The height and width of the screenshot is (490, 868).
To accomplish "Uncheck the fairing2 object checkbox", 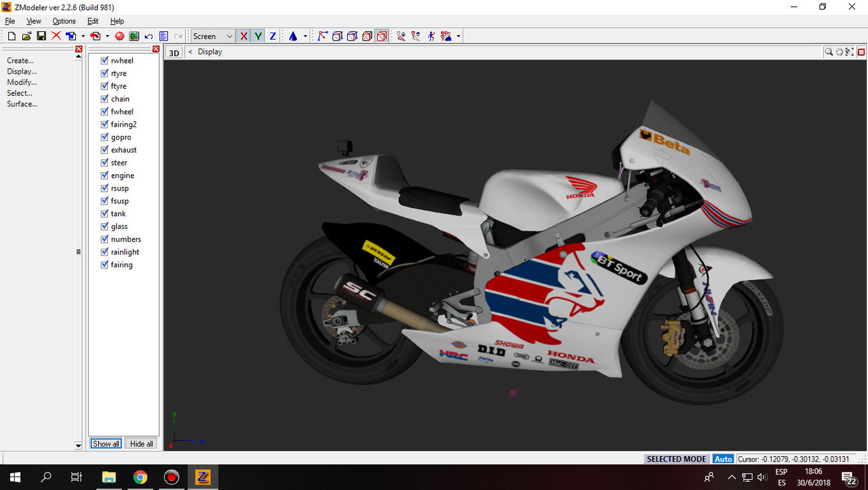I will point(104,124).
